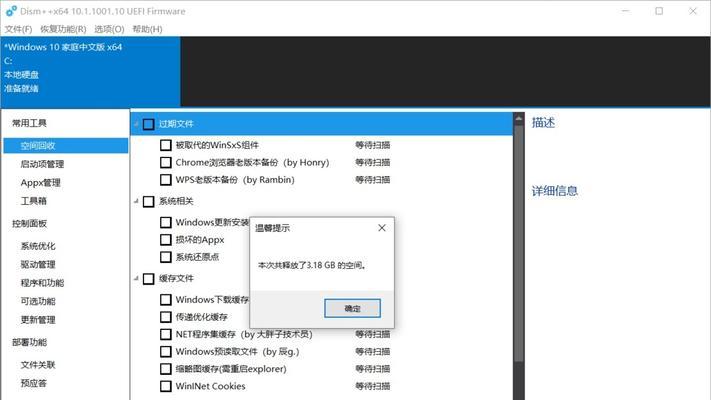Viewport: 711px width, 400px height.
Task: Check 损坏的Appx checkbox
Action: pyautogui.click(x=166, y=239)
